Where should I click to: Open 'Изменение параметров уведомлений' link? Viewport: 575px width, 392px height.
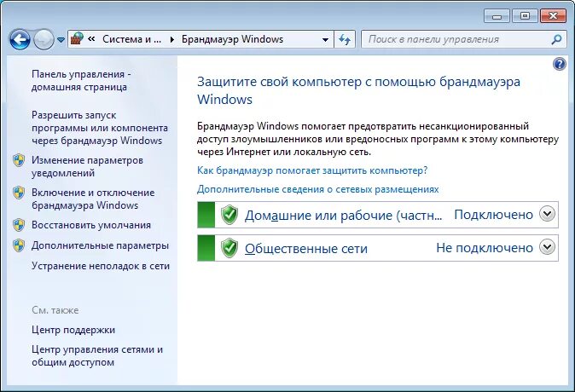pyautogui.click(x=87, y=166)
